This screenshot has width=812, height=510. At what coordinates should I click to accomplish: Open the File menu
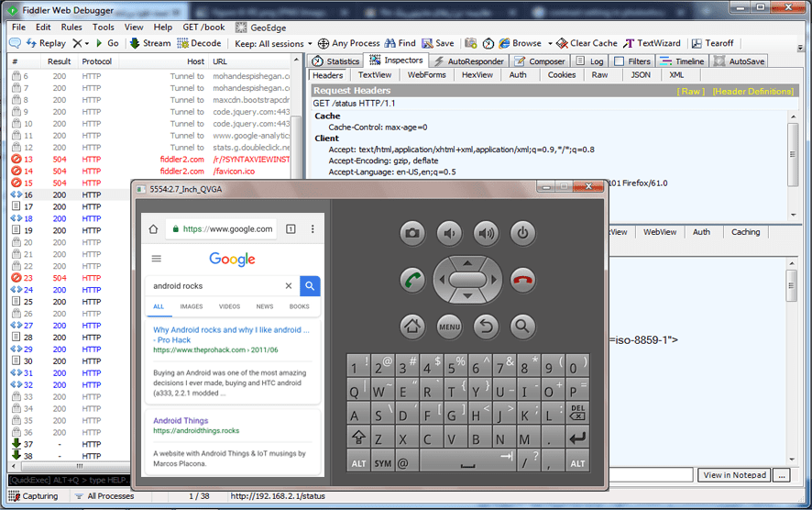[x=18, y=28]
